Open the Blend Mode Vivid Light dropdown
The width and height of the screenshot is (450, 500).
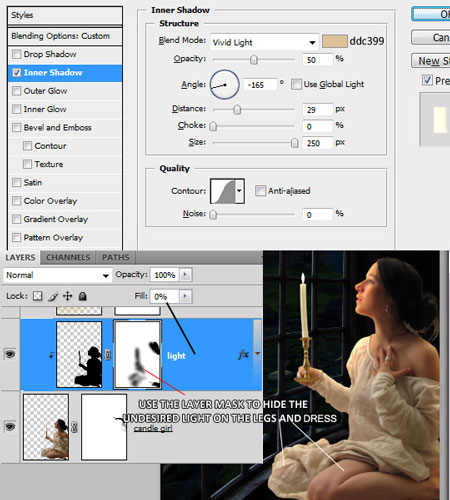[x=264, y=42]
